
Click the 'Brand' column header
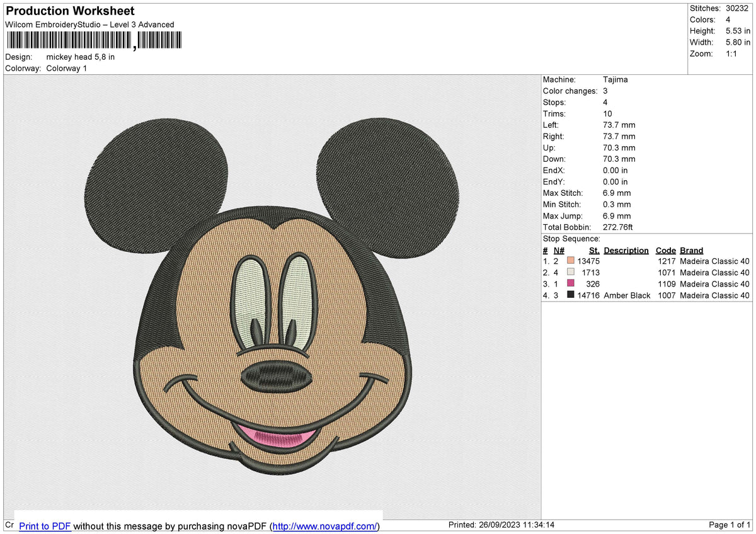coord(692,250)
